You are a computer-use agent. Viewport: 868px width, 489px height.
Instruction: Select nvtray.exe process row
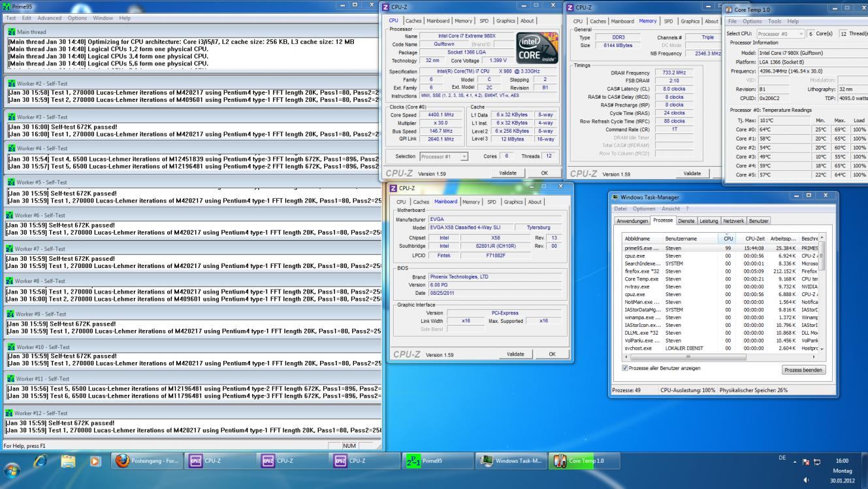(720, 286)
